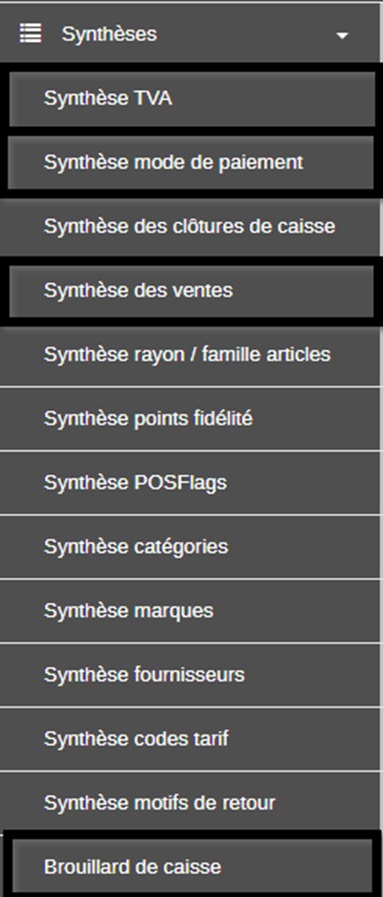Open Synthèse motifs de retour
Image resolution: width=383 pixels, height=897 pixels.
[190, 803]
